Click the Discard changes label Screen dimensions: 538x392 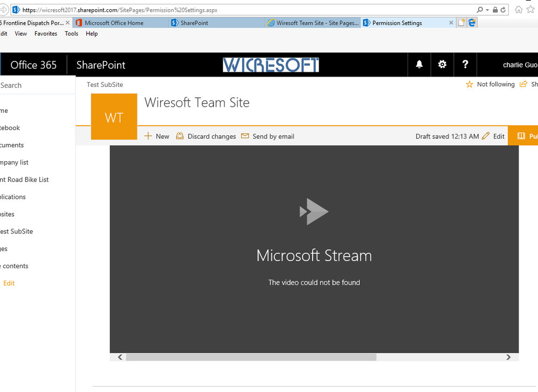pos(212,136)
